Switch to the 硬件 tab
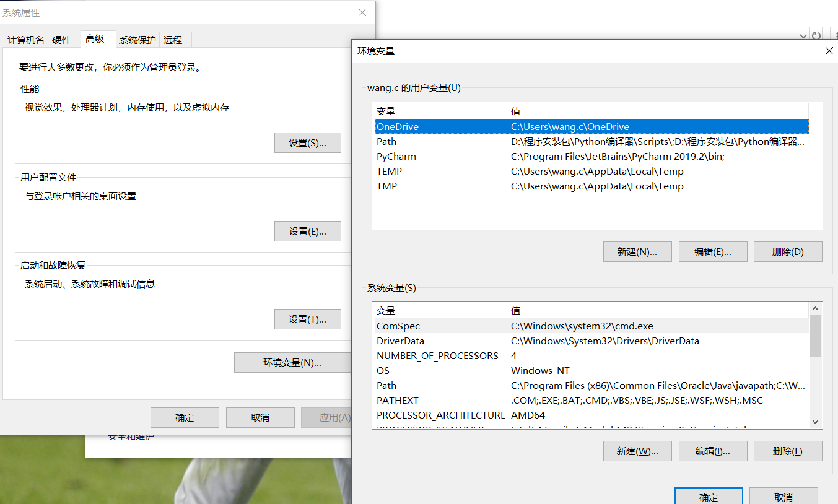This screenshot has height=504, width=838. pos(62,40)
